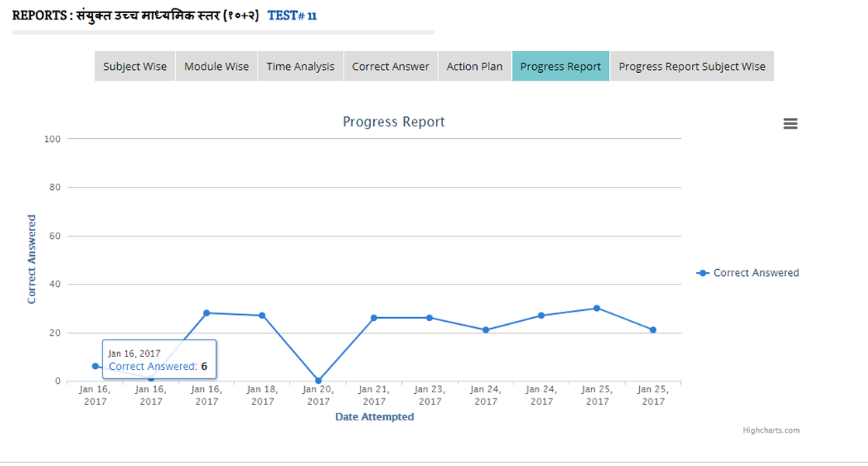This screenshot has height=466, width=868.
Task: View the Action Plan tab
Action: 475,67
